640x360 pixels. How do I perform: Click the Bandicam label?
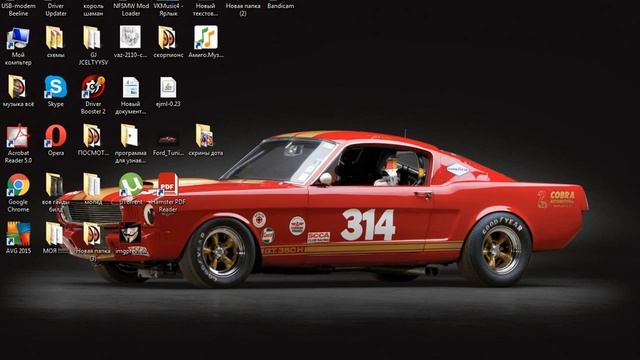280,6
